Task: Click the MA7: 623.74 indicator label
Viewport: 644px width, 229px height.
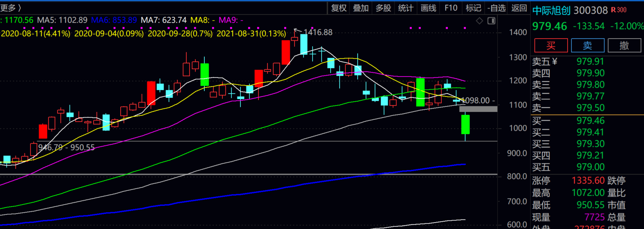Action: (164, 20)
